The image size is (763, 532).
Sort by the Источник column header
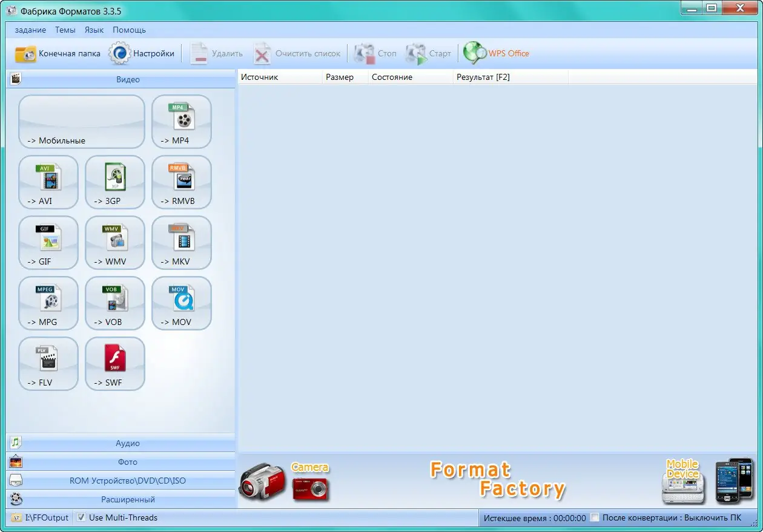[x=280, y=77]
